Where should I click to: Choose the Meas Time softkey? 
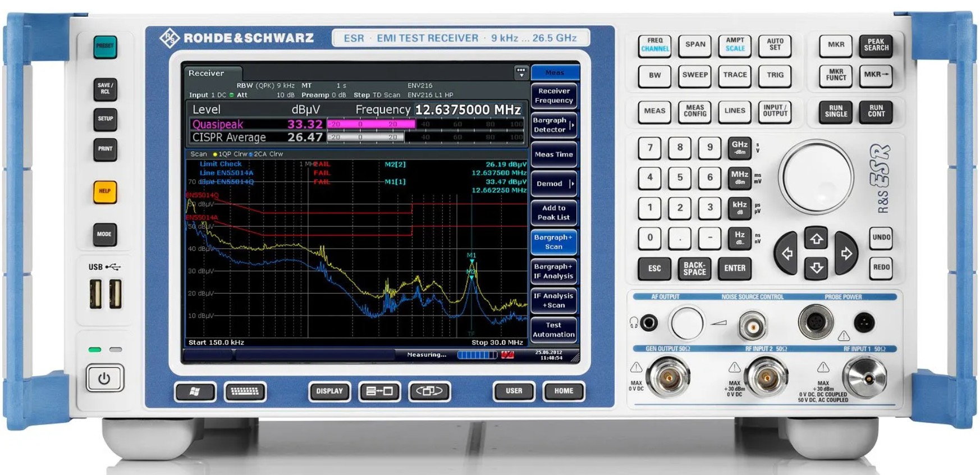pos(554,154)
